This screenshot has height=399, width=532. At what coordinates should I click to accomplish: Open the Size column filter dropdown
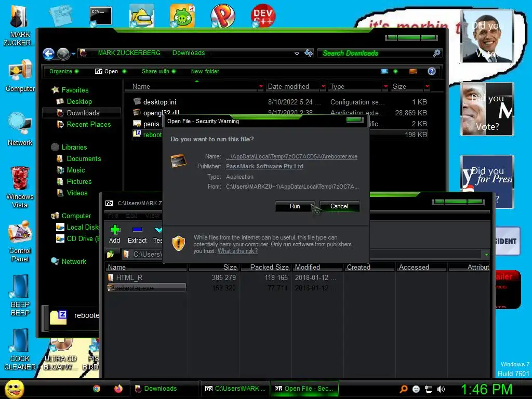click(x=427, y=87)
